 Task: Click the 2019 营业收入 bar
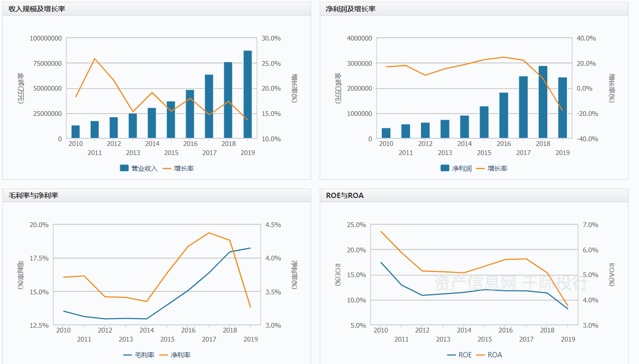coord(248,94)
